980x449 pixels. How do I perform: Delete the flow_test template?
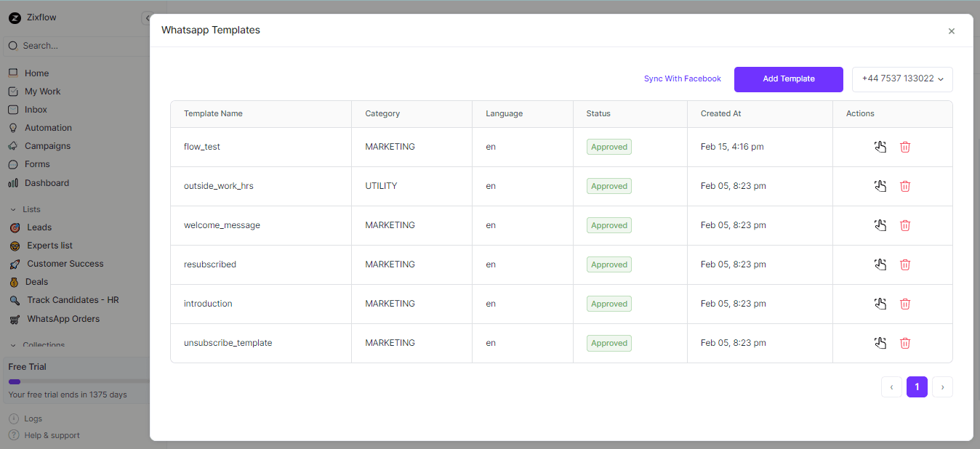[x=905, y=147]
